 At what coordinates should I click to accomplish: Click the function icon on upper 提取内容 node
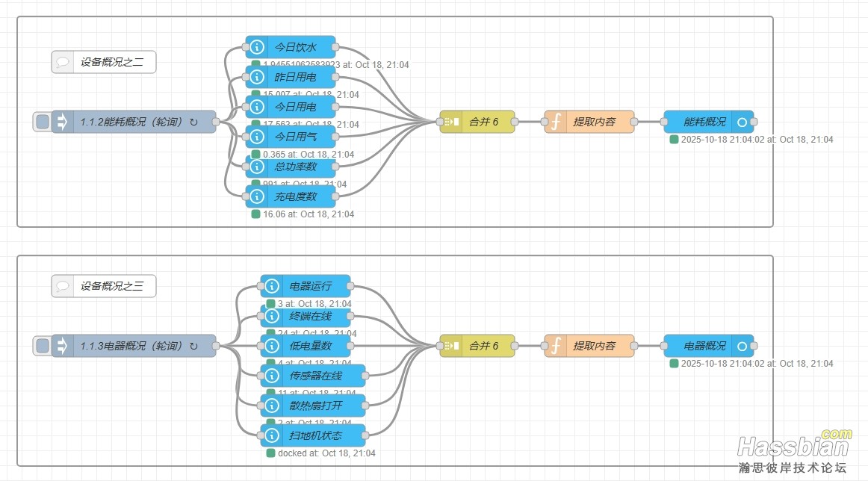point(555,122)
